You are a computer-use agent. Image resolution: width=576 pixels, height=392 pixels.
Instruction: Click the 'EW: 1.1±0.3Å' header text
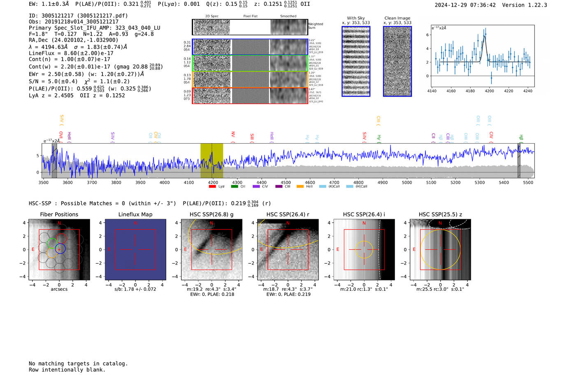point(49,4)
